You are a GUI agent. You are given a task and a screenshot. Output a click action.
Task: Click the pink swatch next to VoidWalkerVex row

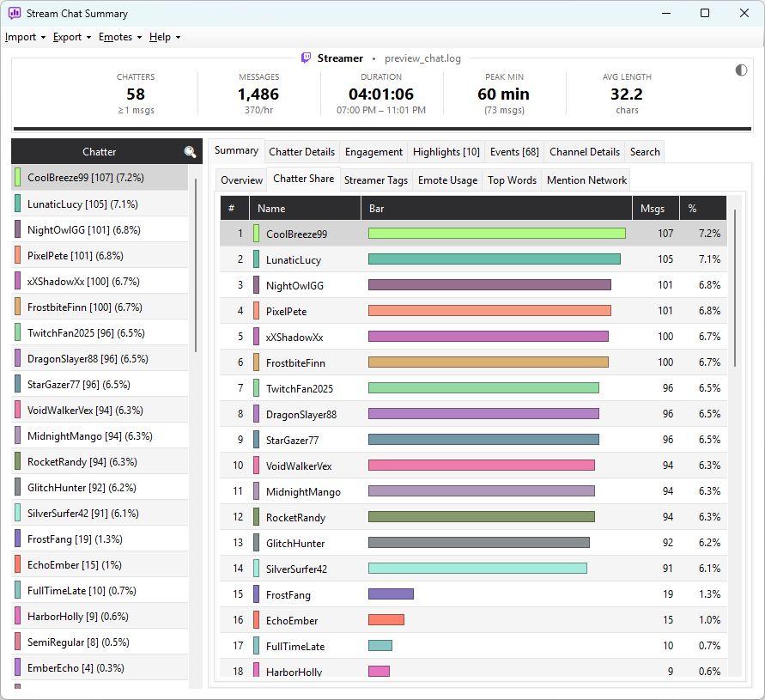(256, 466)
